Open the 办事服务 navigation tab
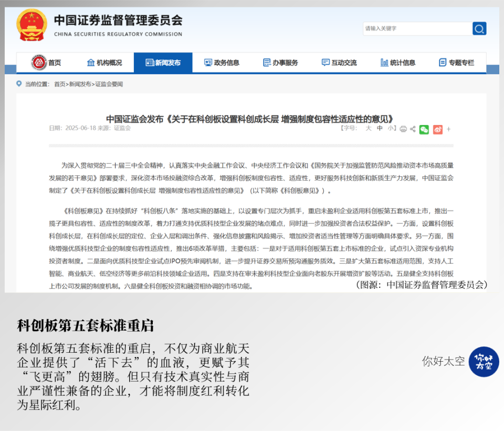The image size is (504, 431). 280,62
